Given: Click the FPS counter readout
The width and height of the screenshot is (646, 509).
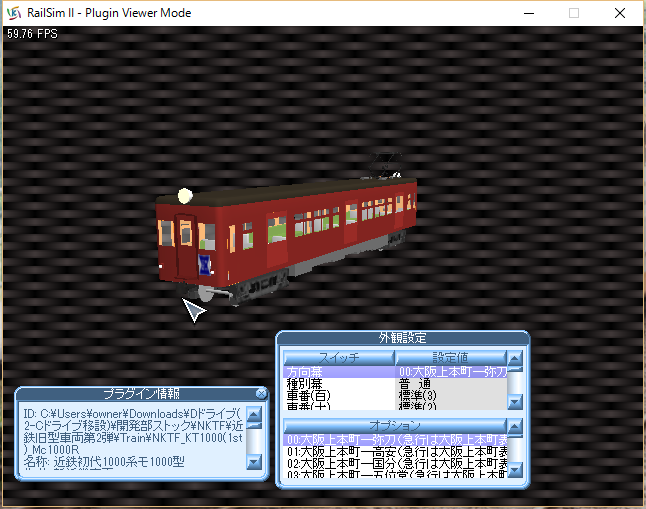Looking at the screenshot, I should (x=32, y=34).
